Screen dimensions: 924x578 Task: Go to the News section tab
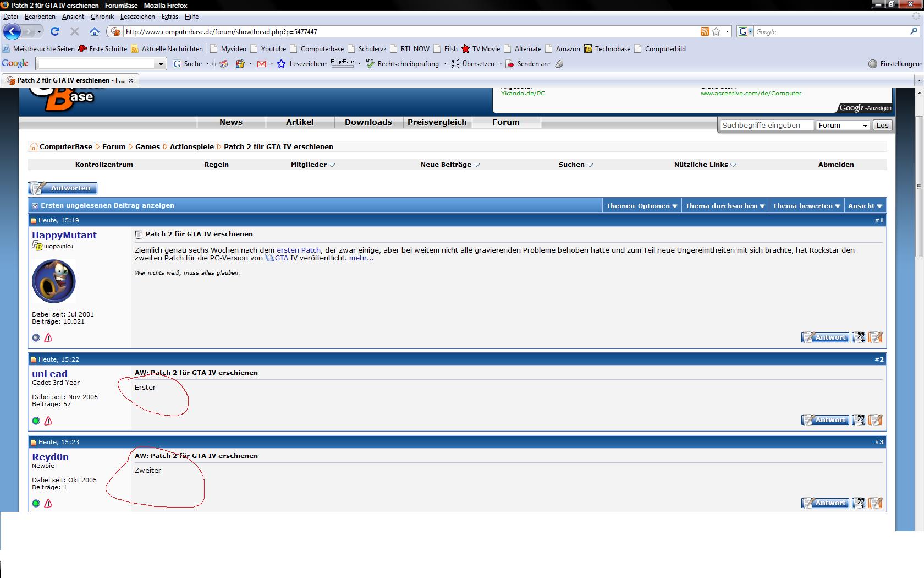click(x=231, y=122)
